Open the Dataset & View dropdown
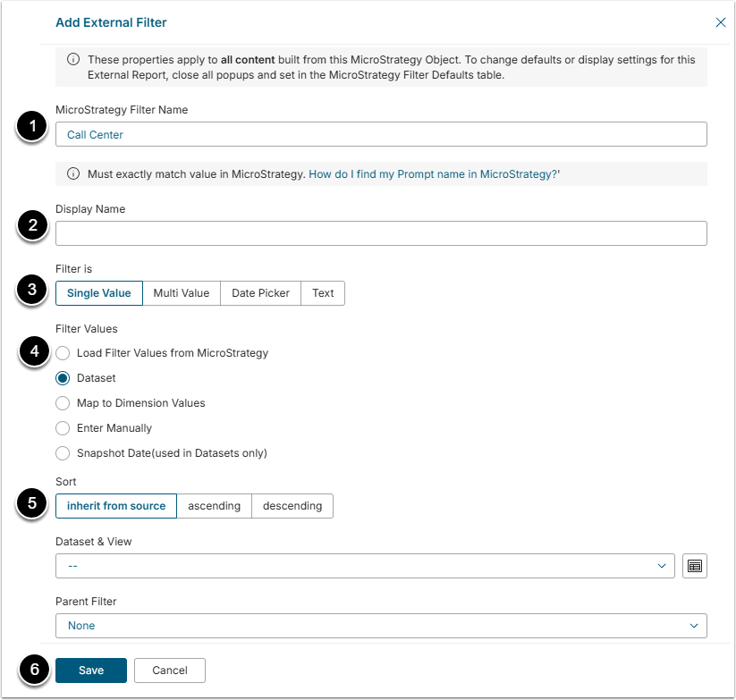Viewport: 736px width, 700px height. click(x=364, y=566)
